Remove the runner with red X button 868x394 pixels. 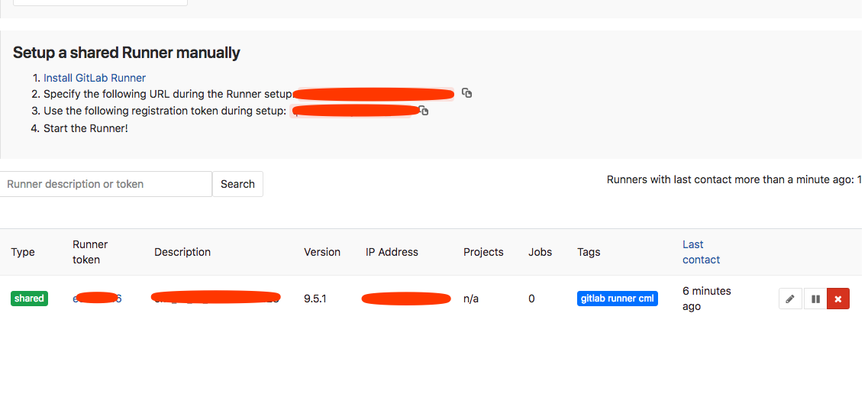(x=838, y=299)
